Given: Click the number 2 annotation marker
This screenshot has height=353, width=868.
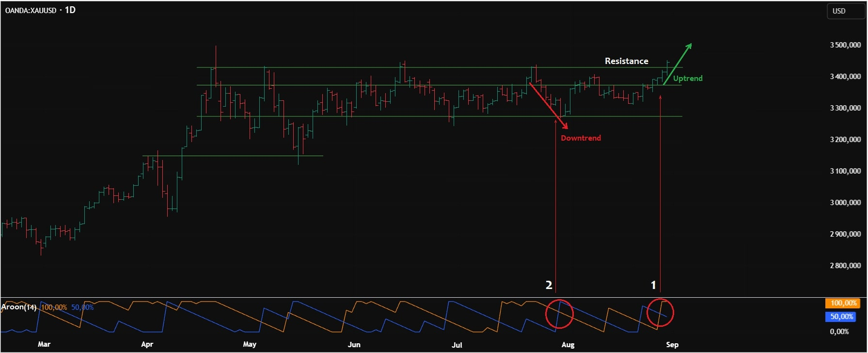Looking at the screenshot, I should click(549, 285).
